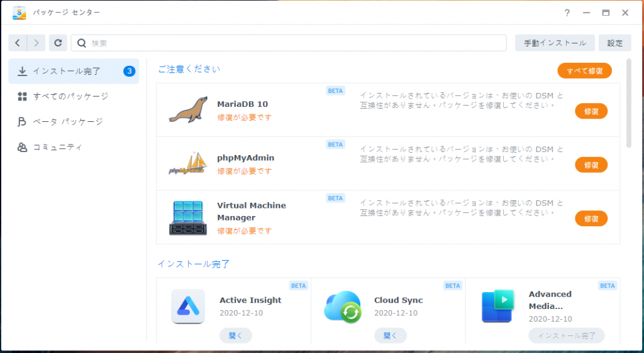
Task: Open Cloud Sync with 開く button
Action: point(390,335)
